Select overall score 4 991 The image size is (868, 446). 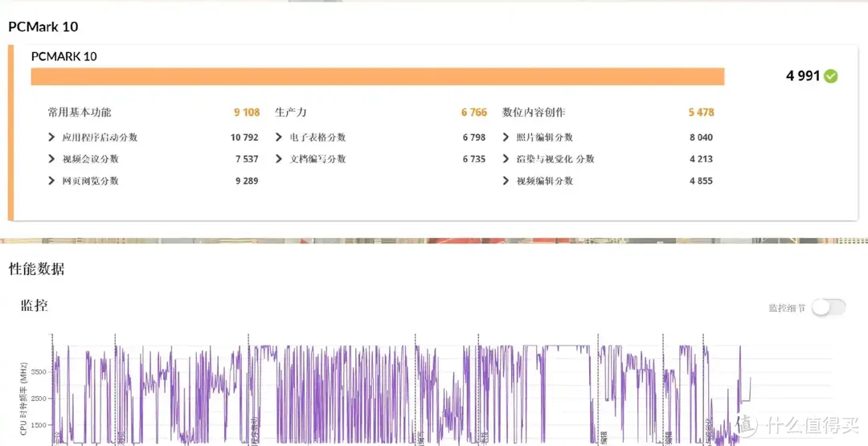[x=803, y=76]
